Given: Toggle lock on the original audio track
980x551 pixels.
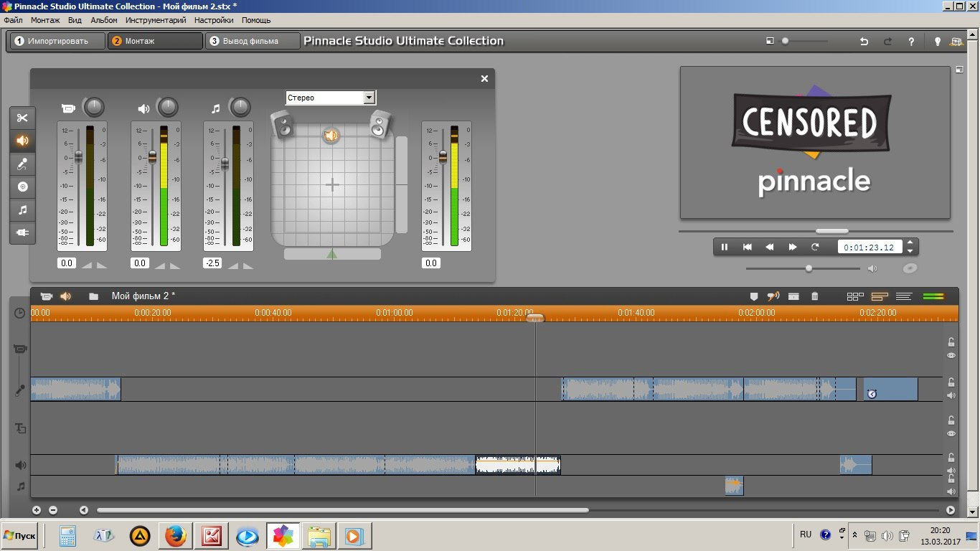Looking at the screenshot, I should pos(951,382).
